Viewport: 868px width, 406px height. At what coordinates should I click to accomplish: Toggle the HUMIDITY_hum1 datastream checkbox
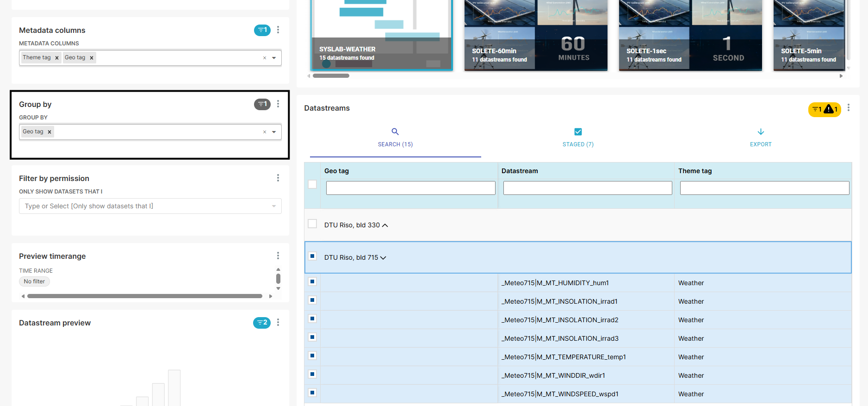pos(312,281)
